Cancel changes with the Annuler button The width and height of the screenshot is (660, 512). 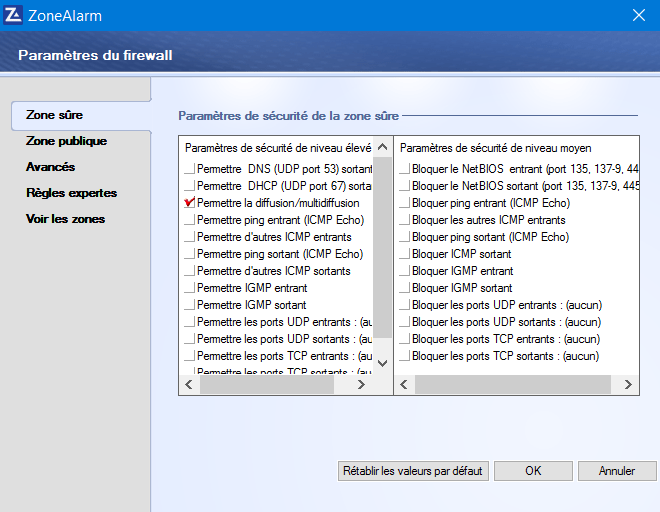[617, 471]
